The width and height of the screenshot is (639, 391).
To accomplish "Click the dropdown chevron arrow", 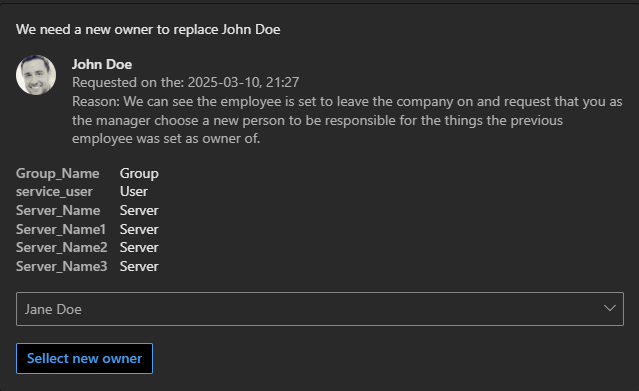I will tap(610, 308).
